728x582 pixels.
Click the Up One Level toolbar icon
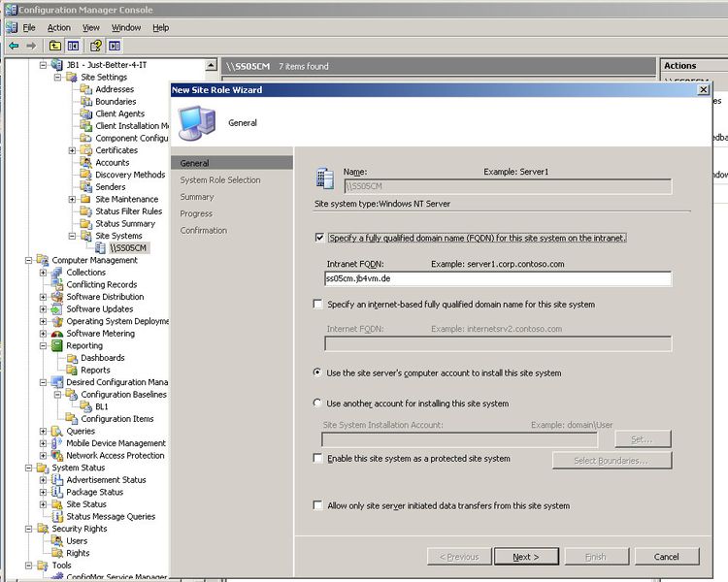pos(54,46)
